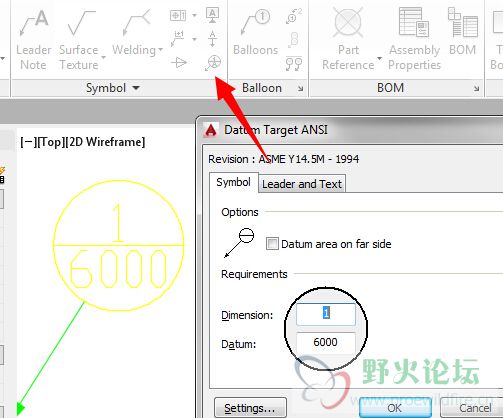Click the Settings... button
503x418 pixels.
click(x=250, y=408)
